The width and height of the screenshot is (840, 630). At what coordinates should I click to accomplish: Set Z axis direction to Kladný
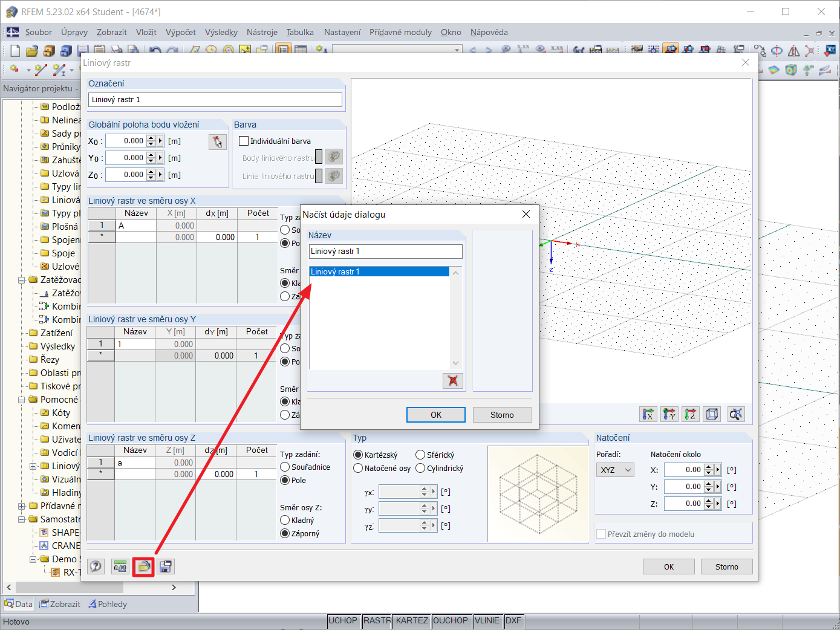(x=285, y=520)
